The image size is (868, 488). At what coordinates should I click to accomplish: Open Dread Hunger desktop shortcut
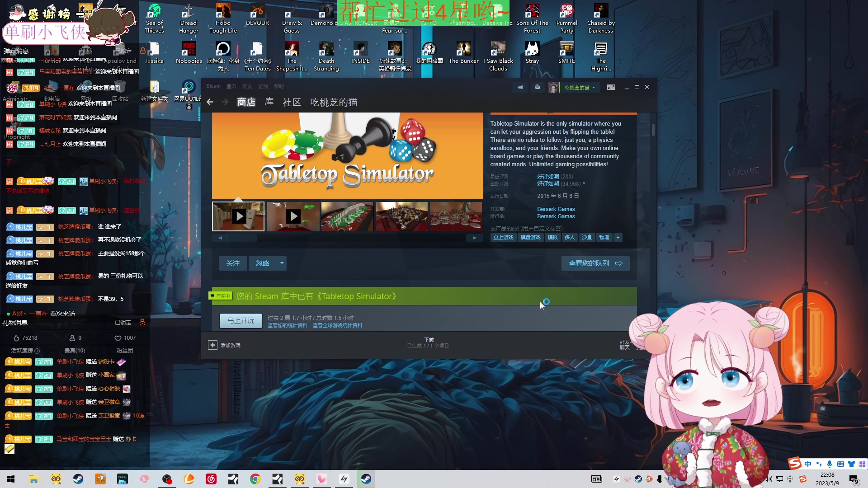point(189,19)
